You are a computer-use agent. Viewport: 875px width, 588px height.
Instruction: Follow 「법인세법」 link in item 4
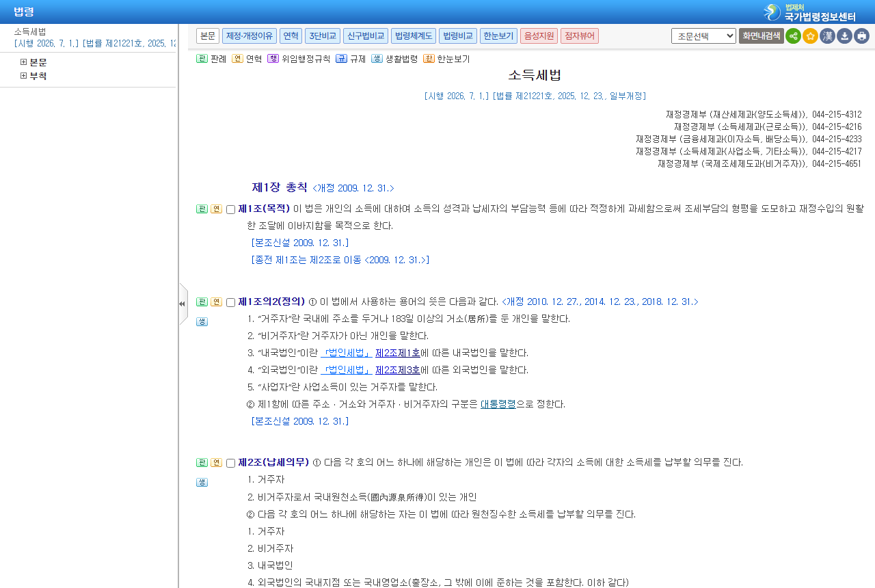[347, 370]
